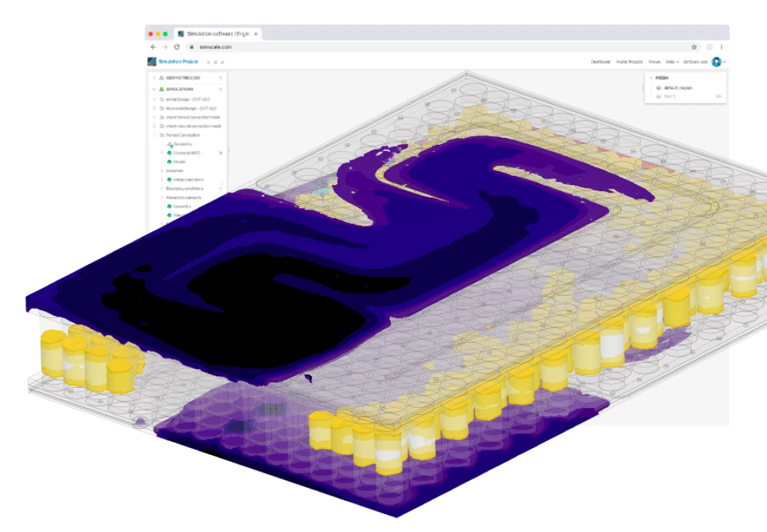The image size is (767, 532).
Task: Select the Initial Design CHT simulation
Action: pos(188,99)
